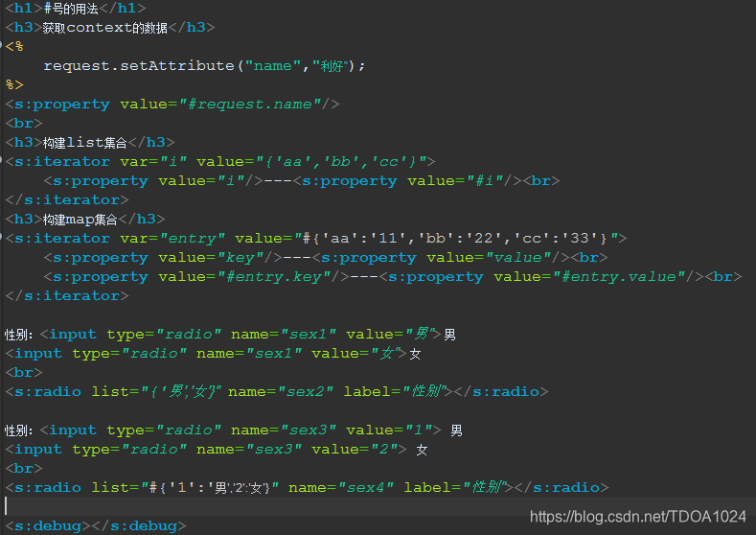Click the list value "{'男','女'}" in s:radio
Screen dimensions: 756x535
point(181,391)
